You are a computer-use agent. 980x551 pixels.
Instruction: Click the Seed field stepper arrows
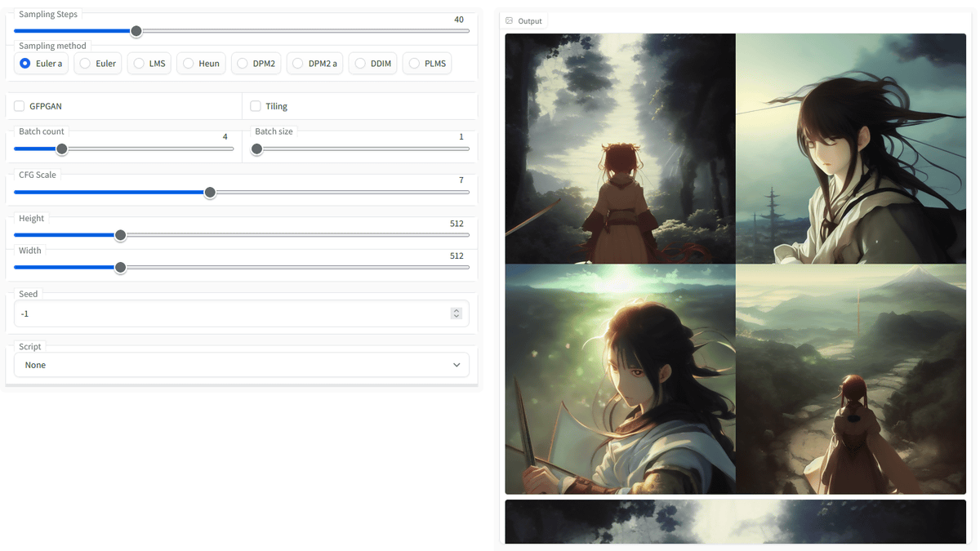[457, 313]
